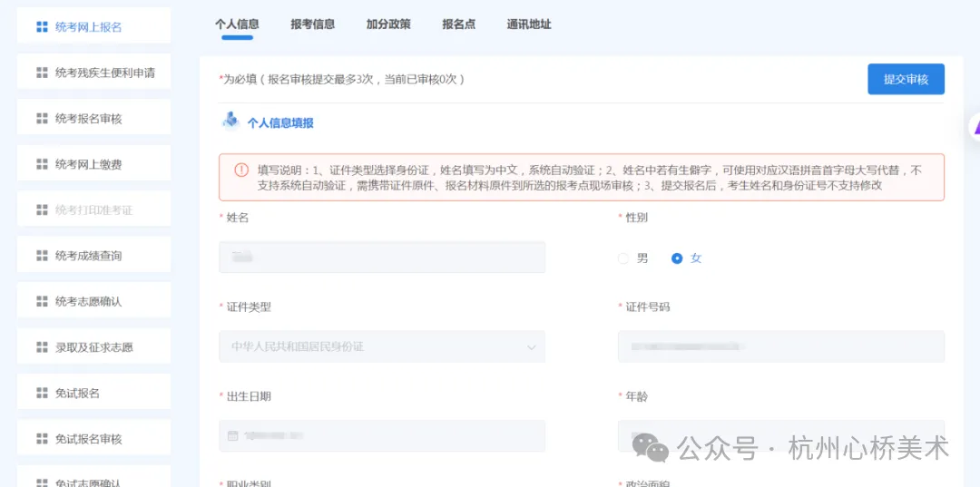
Task: Open the 证件类型 dropdown
Action: pos(382,346)
